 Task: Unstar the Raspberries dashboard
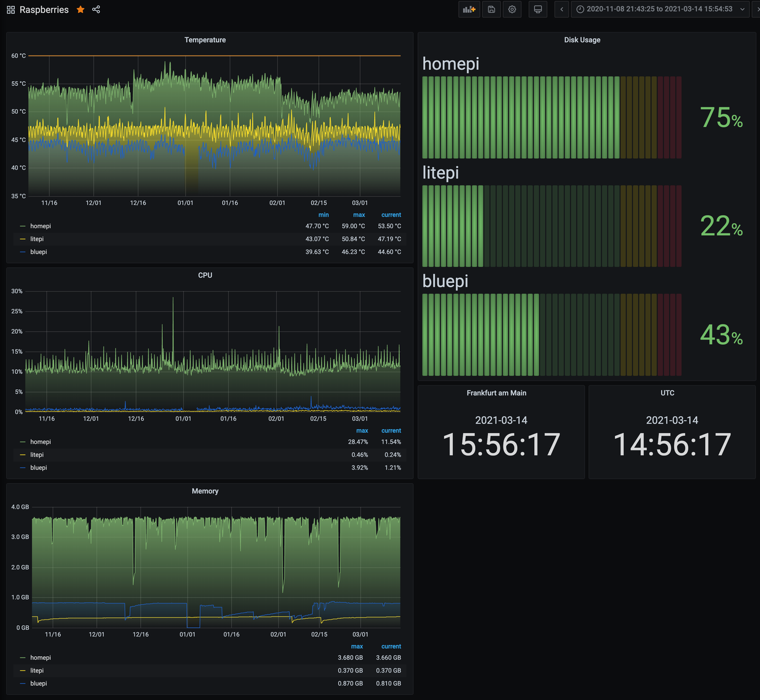[81, 9]
